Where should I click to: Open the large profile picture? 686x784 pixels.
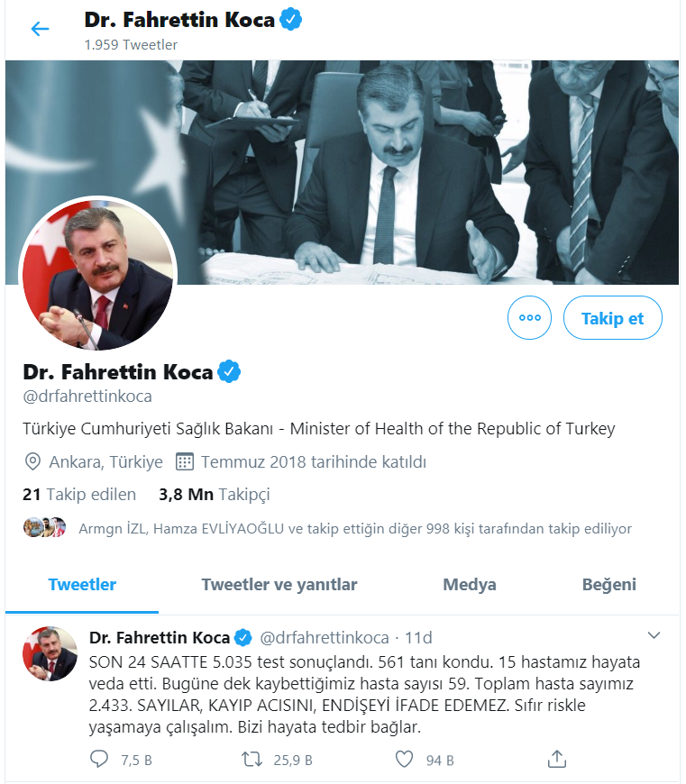point(98,273)
